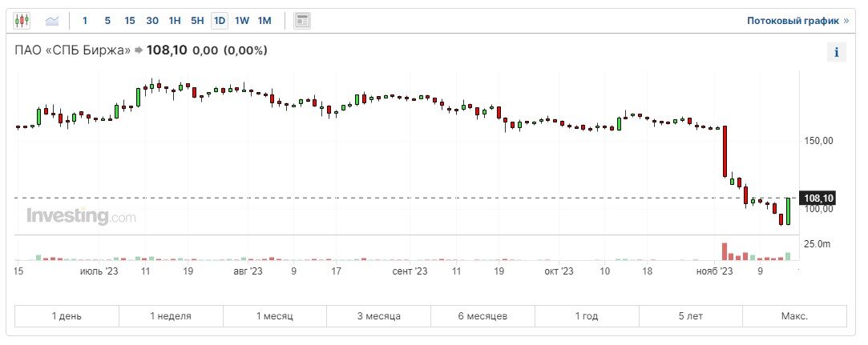Switch to the area chart icon
This screenshot has height=345, width=868.
53,21
